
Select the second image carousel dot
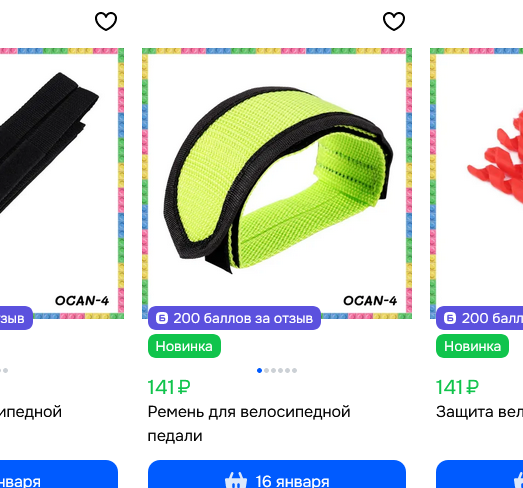coord(267,371)
